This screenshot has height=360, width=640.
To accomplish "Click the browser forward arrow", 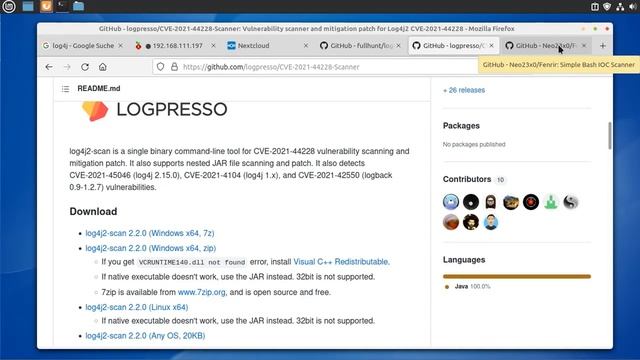I will coord(67,67).
